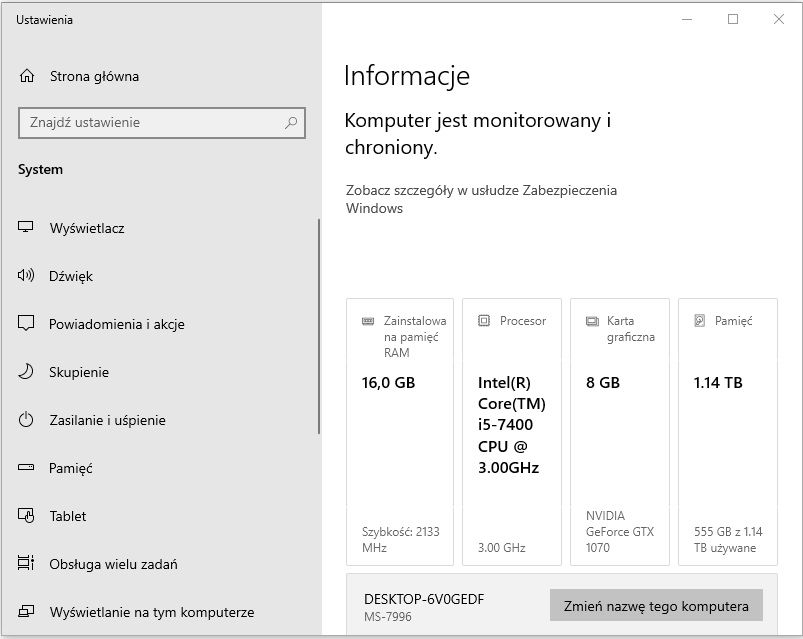Image resolution: width=803 pixels, height=639 pixels.
Task: Click the Informacje page heading
Action: pos(407,76)
